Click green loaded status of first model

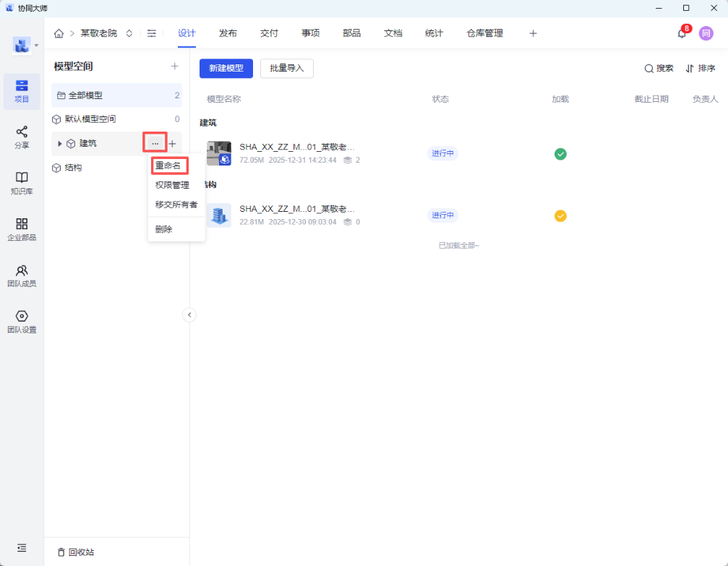(x=560, y=154)
